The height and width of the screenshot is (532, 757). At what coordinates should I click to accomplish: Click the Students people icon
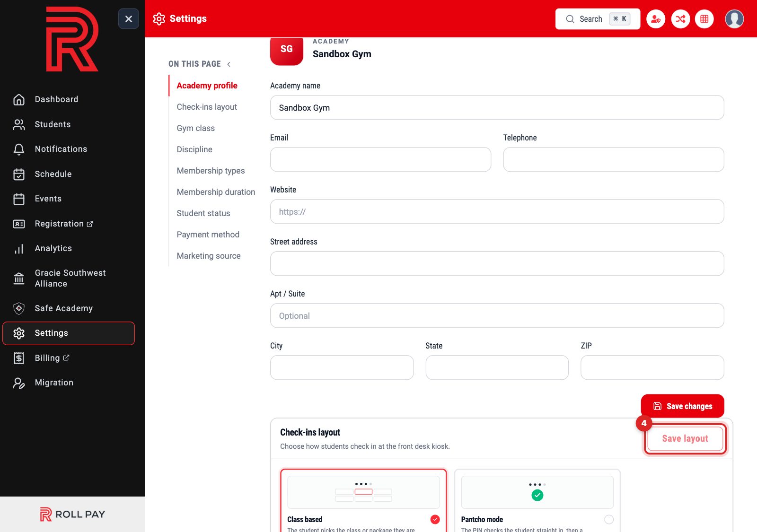[x=19, y=124]
